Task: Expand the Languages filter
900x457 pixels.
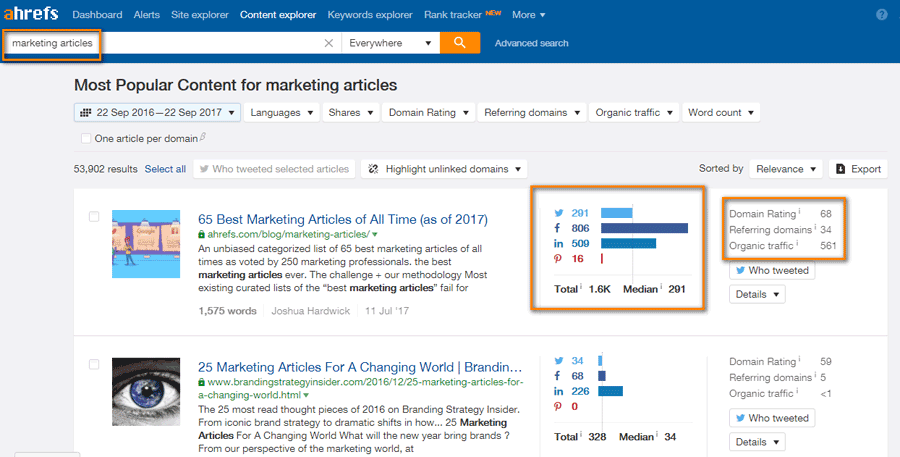Action: click(281, 113)
